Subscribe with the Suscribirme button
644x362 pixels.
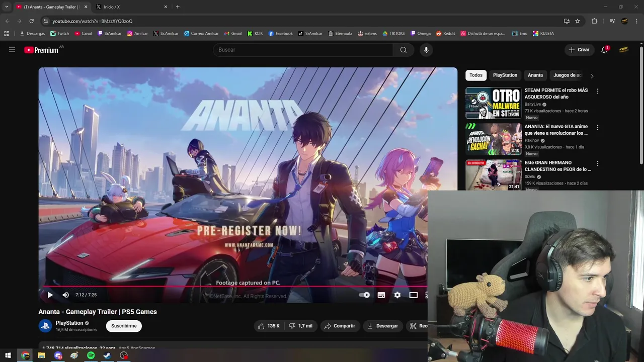coord(124,326)
